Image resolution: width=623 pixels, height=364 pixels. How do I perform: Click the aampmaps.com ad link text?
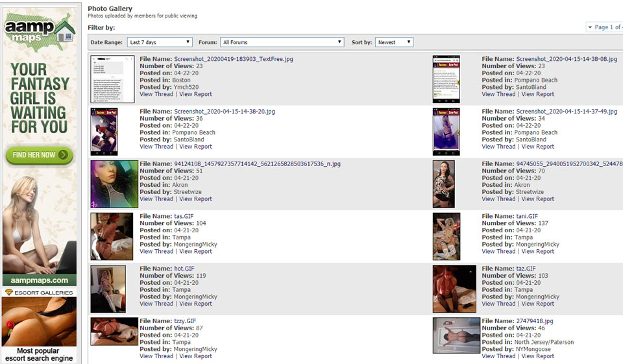coord(39,281)
